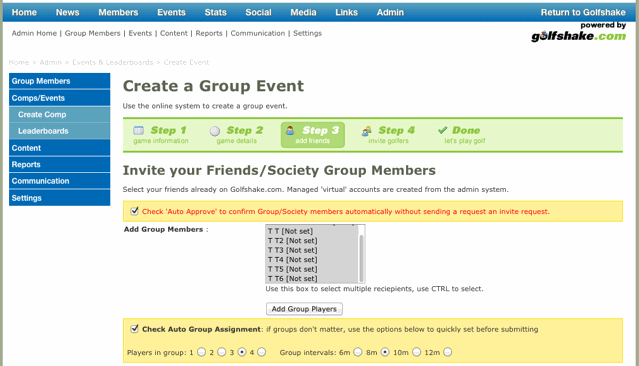Select 'T T4 [Not set]' in members list

[312, 260]
